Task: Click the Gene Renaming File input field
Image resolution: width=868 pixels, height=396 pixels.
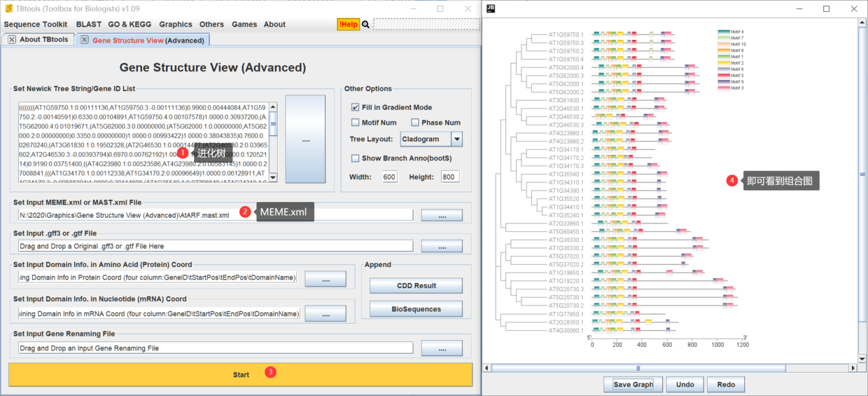Action: pos(216,348)
